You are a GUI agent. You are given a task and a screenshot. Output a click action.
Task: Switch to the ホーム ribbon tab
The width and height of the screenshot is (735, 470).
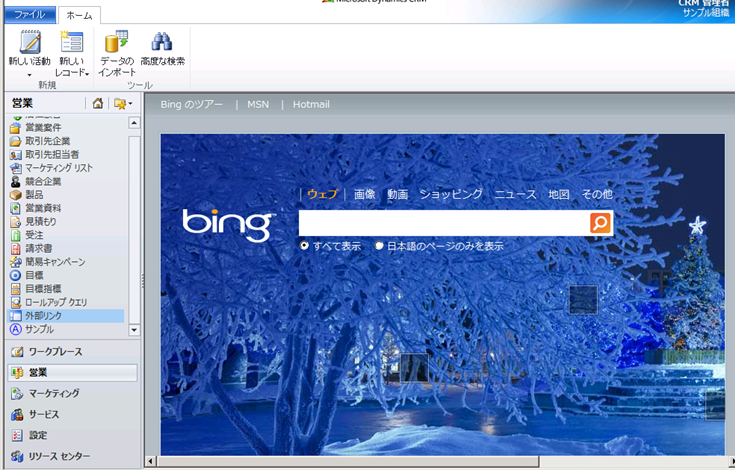pyautogui.click(x=79, y=15)
